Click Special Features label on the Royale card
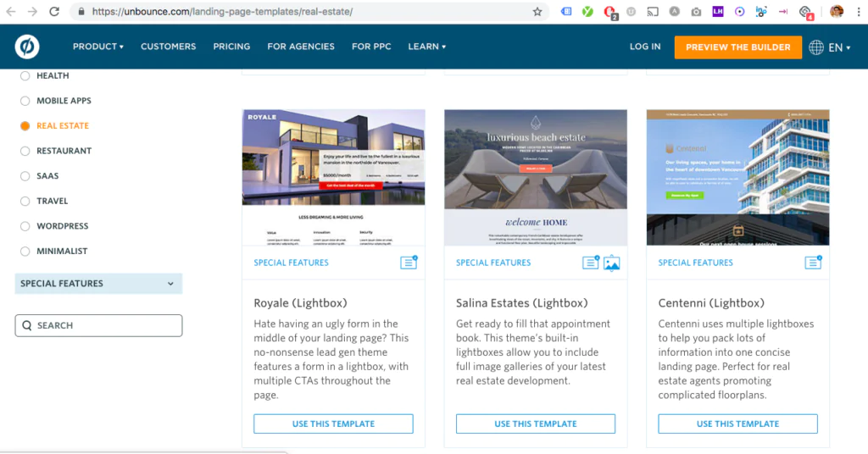 (x=292, y=263)
